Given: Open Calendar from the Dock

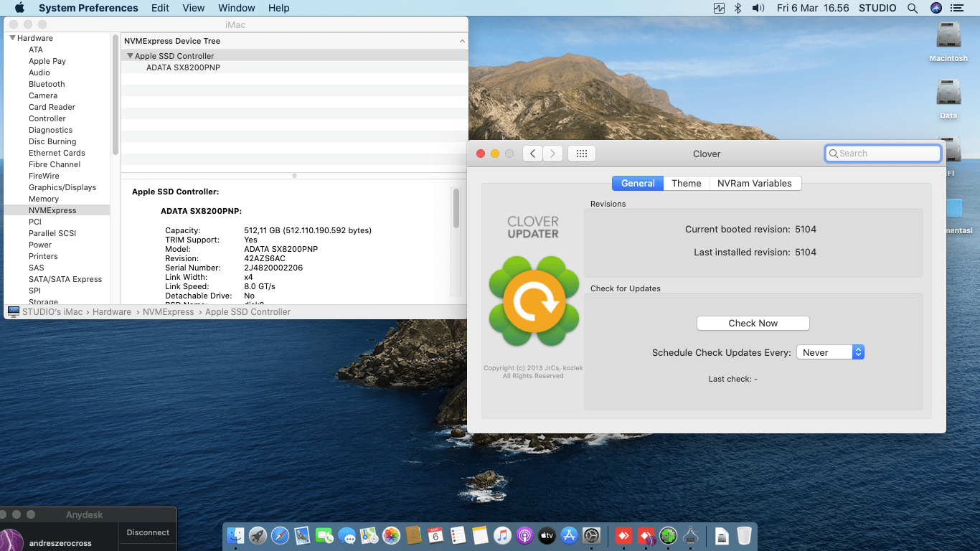Looking at the screenshot, I should [435, 535].
